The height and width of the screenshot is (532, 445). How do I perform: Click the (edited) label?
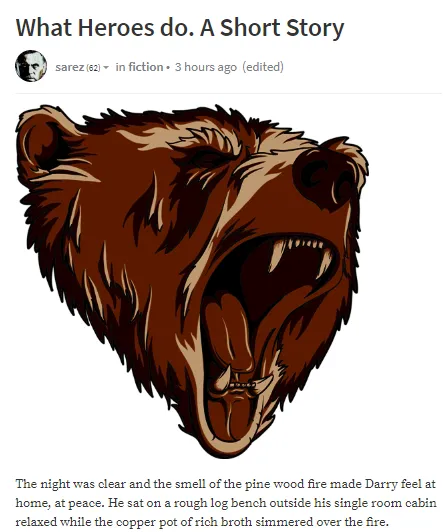click(263, 67)
